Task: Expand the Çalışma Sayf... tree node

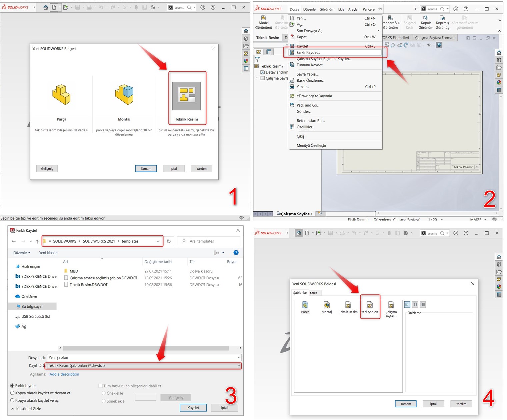Action: 256,78
